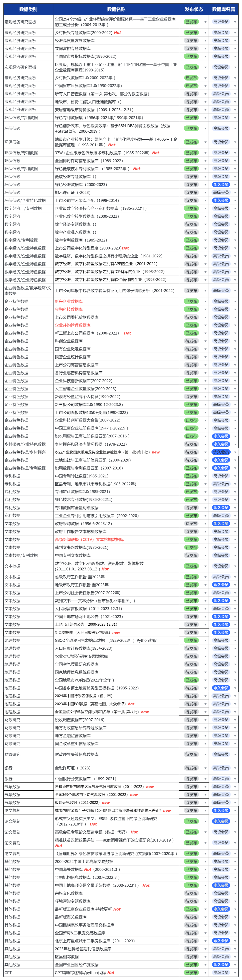
Task: Open status dropdown for 农业产业化国家重点龙头企业信息数据库 row
Action: pyautogui.click(x=205, y=452)
